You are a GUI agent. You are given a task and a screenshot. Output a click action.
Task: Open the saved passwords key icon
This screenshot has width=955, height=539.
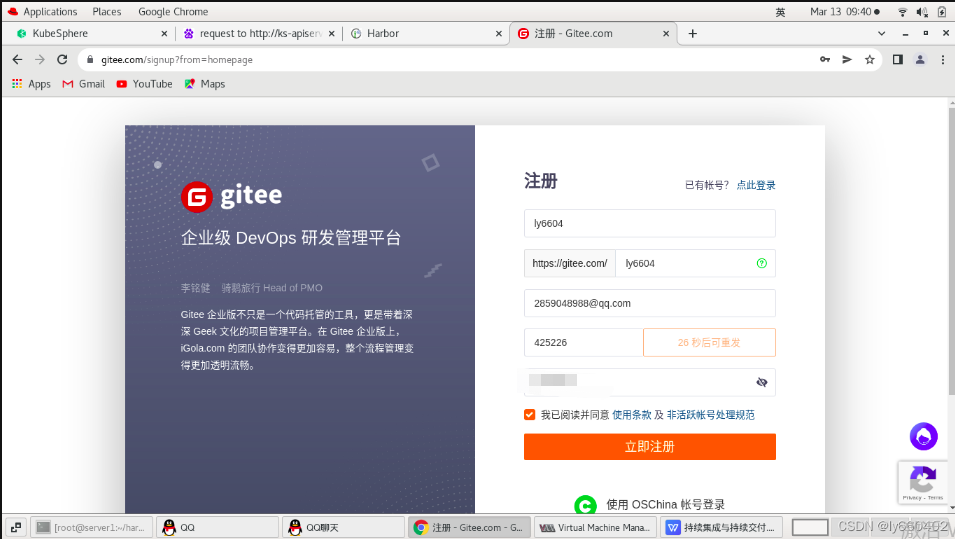[825, 59]
